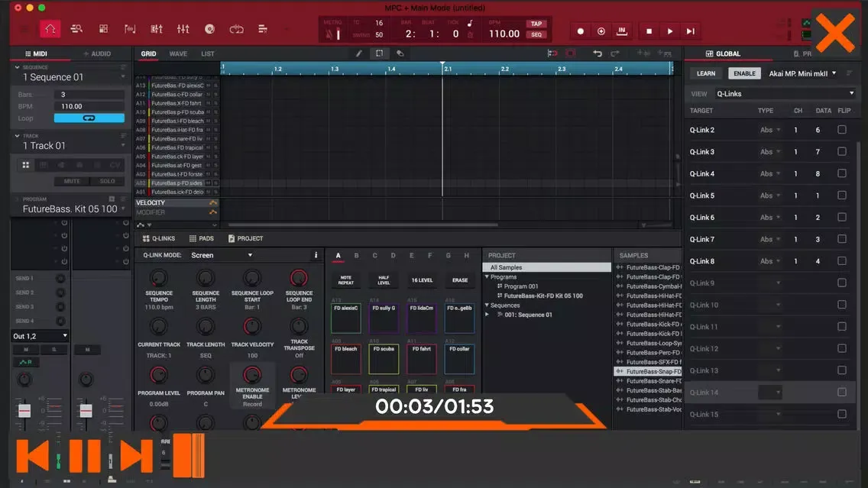This screenshot has height=488, width=868.
Task: Open Main Mode with the home icon
Action: pos(50,29)
